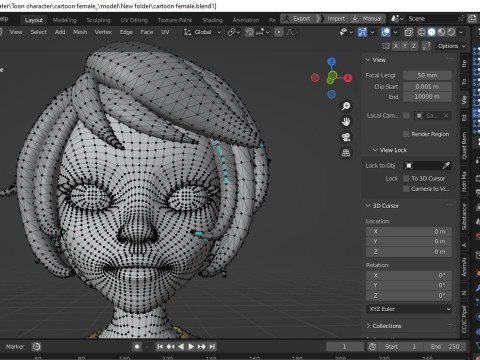The height and width of the screenshot is (360, 480).
Task: Enable Camera to View lock checkbox
Action: point(406,189)
